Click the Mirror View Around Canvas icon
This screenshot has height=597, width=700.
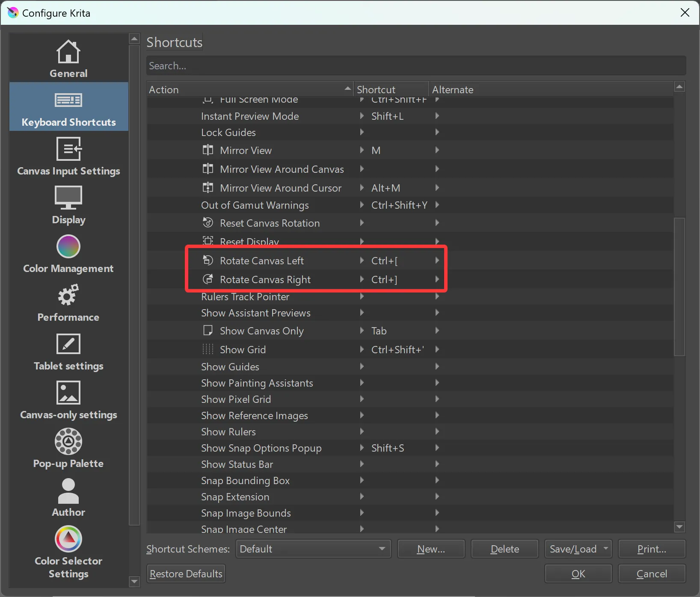(x=208, y=169)
